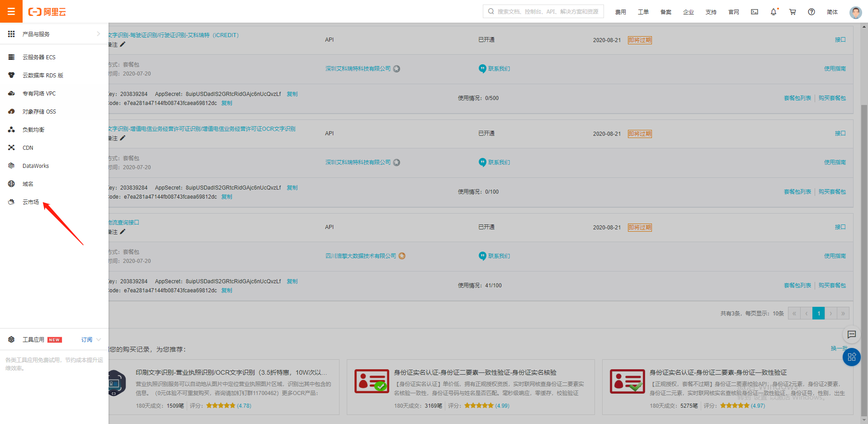Open the 备案 top menu
868x424 pixels.
click(666, 12)
